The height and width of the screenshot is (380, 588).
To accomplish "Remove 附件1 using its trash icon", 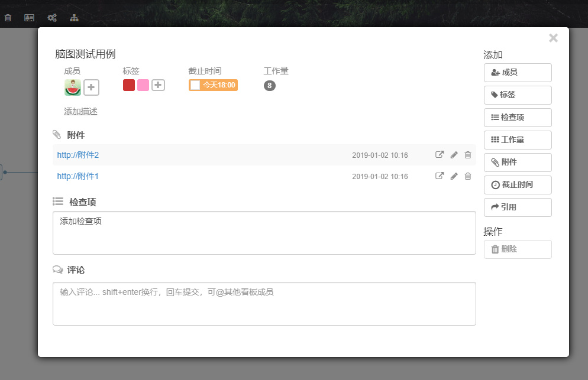I will [468, 176].
